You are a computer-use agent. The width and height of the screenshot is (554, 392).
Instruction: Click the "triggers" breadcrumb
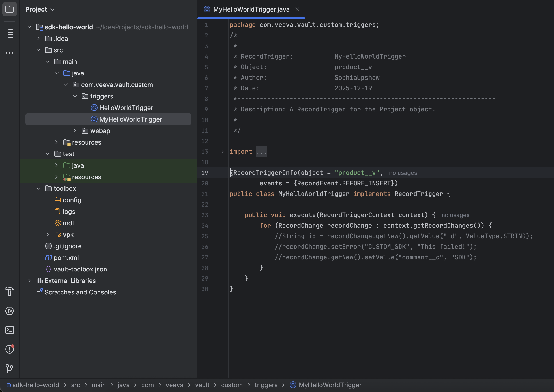click(266, 385)
